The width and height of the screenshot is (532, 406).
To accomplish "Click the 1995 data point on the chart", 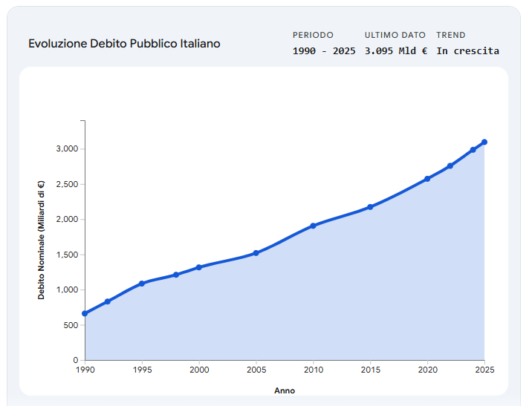I will (x=142, y=284).
